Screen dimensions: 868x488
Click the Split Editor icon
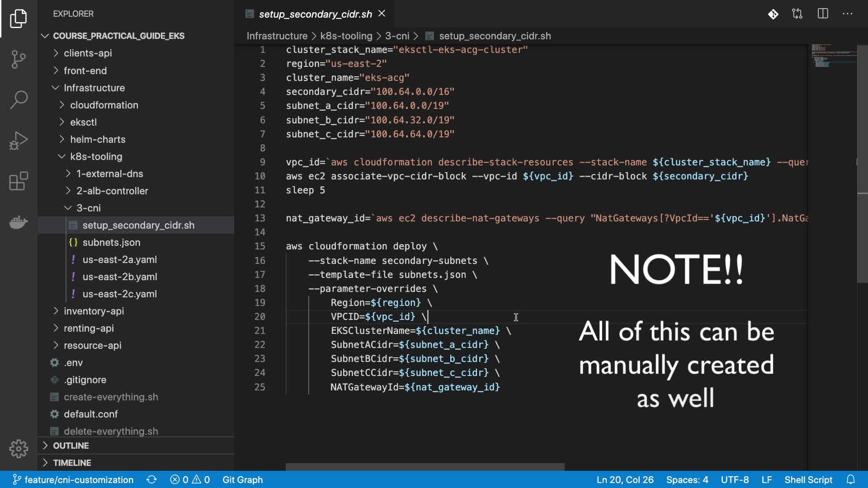[x=823, y=14]
